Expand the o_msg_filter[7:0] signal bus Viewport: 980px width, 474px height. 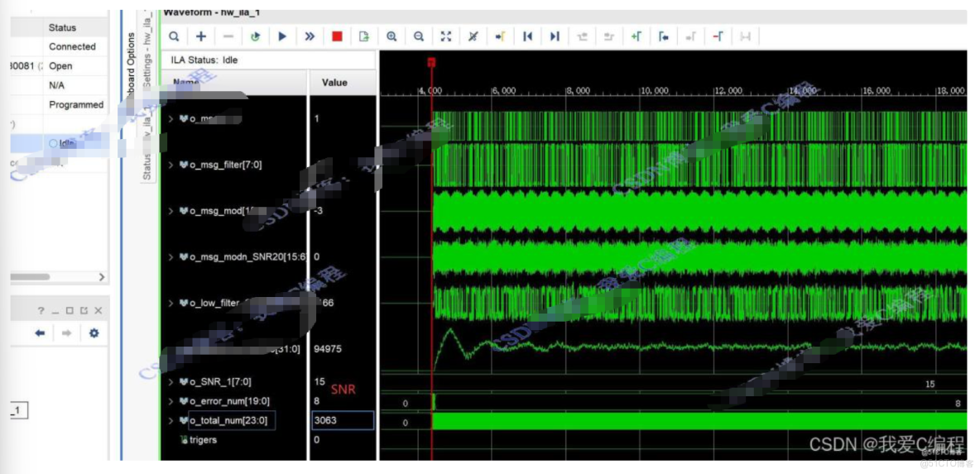click(171, 165)
